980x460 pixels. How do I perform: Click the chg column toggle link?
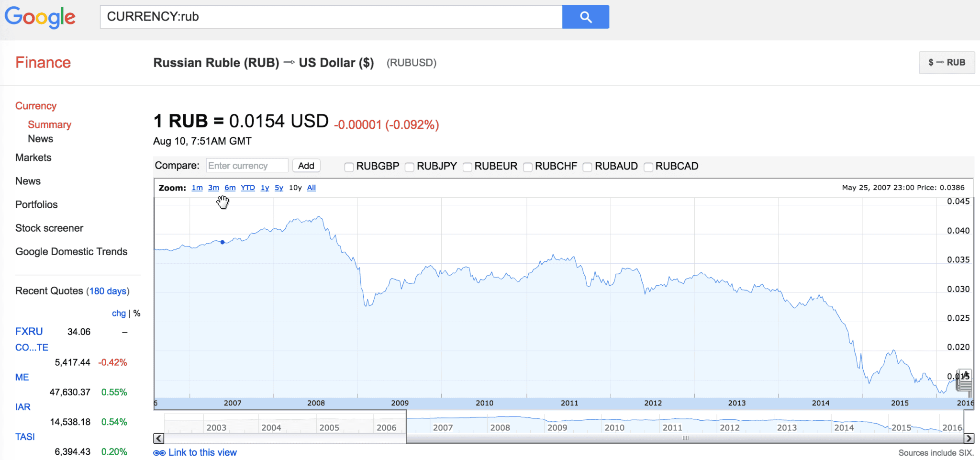click(119, 314)
